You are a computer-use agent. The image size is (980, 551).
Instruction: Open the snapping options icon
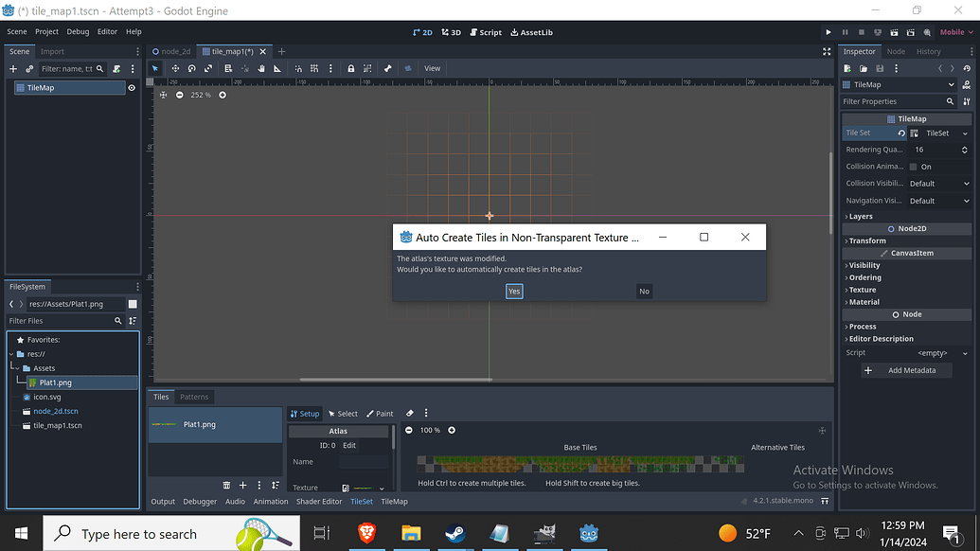[x=331, y=68]
